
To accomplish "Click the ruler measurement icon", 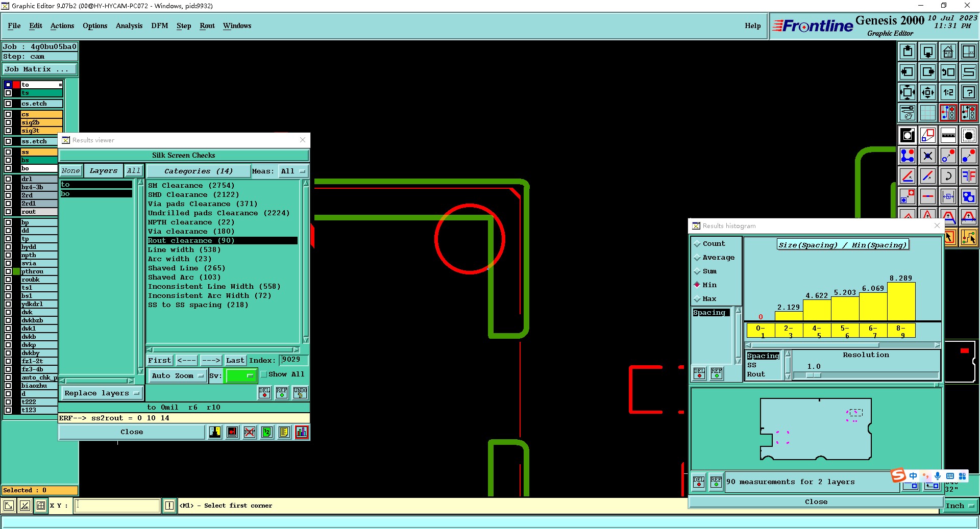I will 948,135.
